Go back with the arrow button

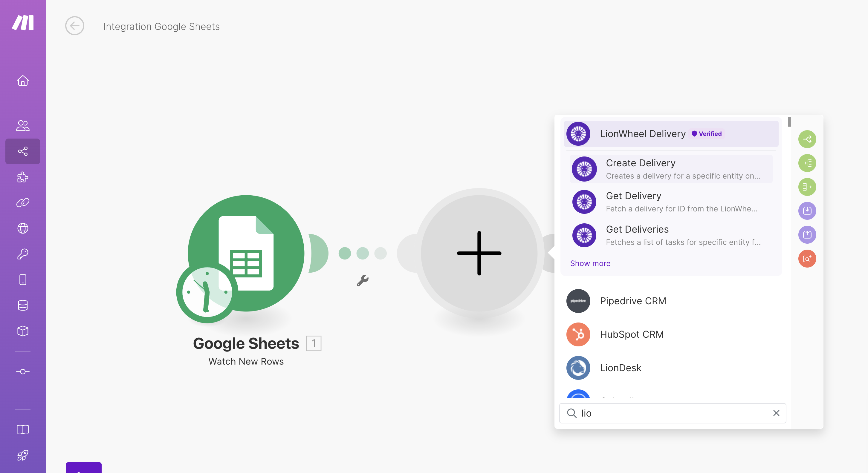click(75, 26)
